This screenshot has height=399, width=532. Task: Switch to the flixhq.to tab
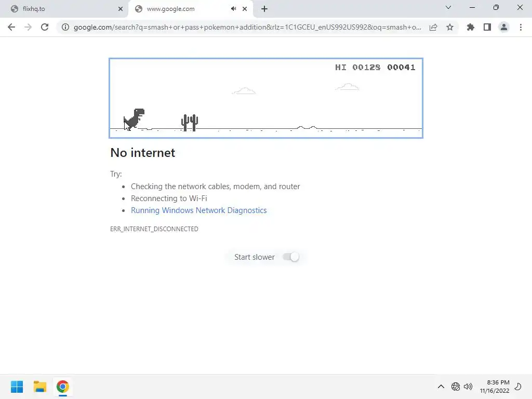pos(64,9)
